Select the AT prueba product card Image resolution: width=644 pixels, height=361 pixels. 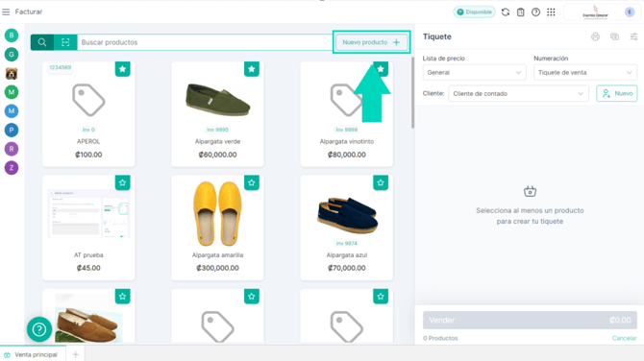click(88, 228)
